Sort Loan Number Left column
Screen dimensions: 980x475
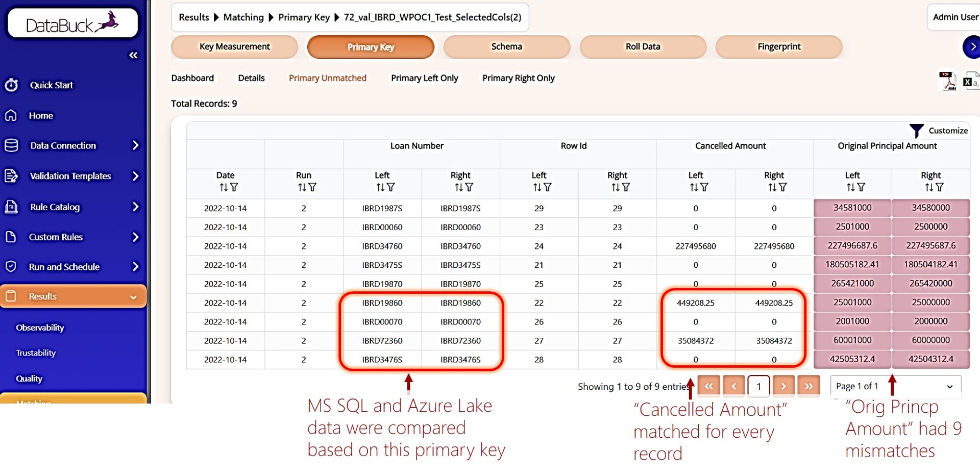coord(380,187)
